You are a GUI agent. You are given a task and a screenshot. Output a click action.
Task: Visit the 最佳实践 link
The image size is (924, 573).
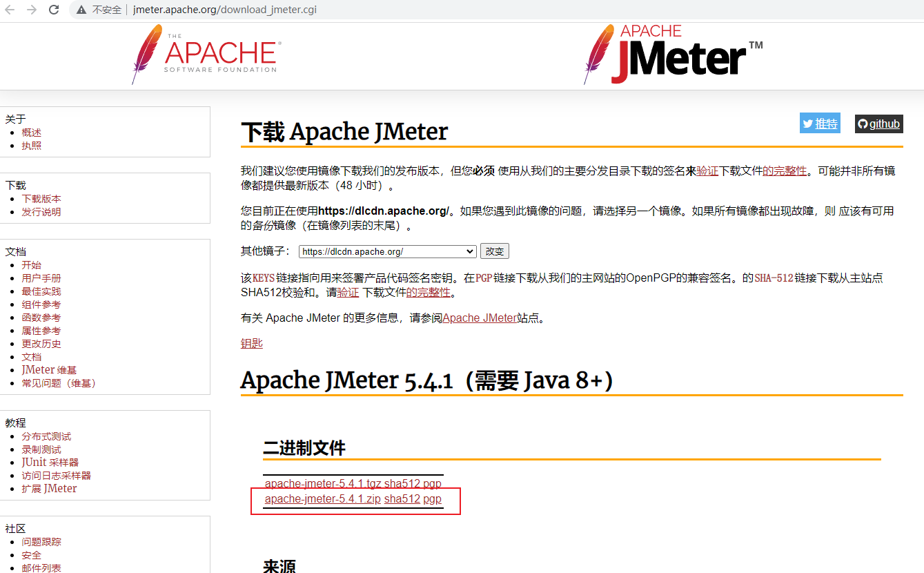point(41,291)
